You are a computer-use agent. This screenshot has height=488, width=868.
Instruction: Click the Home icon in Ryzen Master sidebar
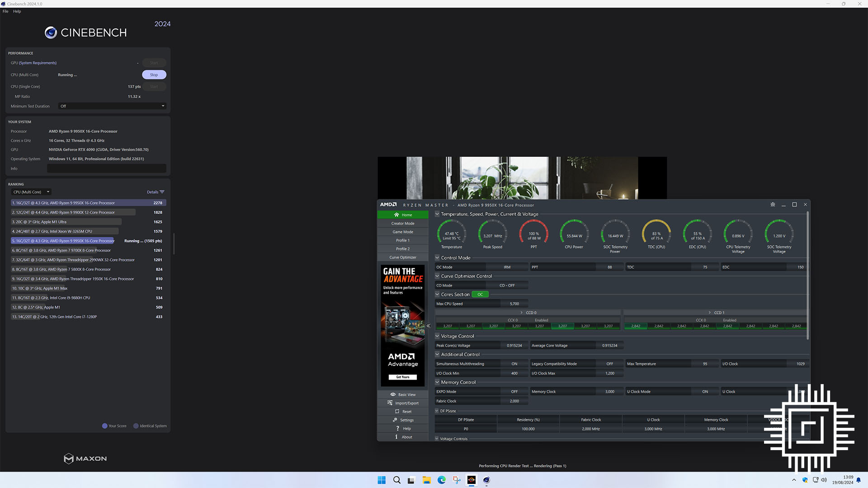coord(396,215)
